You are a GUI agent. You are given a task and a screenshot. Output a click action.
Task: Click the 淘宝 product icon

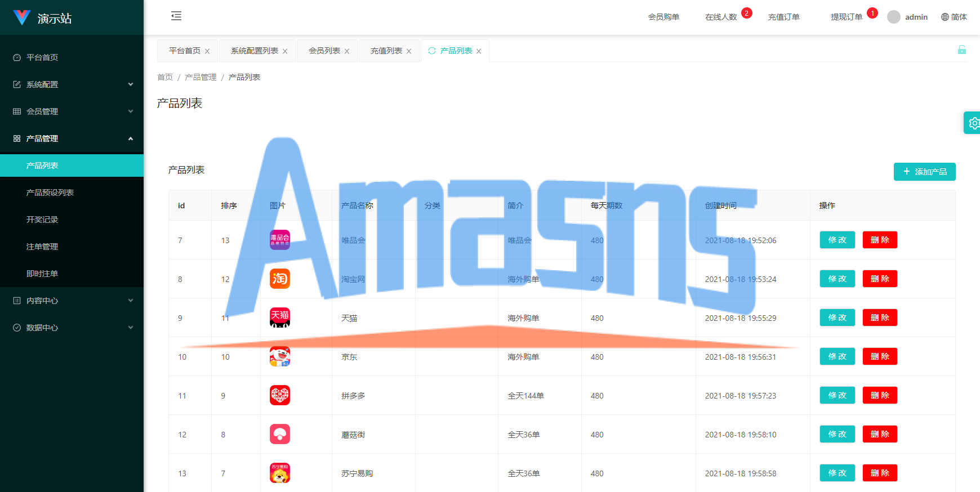(280, 279)
